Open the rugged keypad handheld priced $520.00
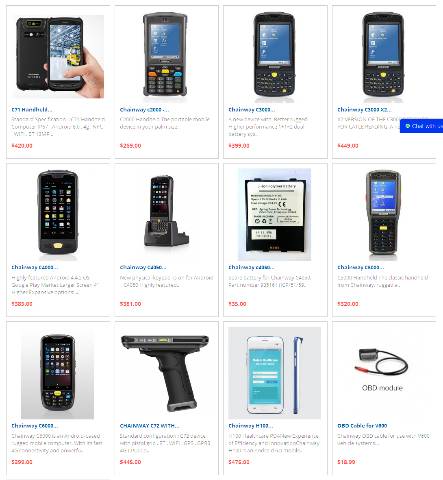The height and width of the screenshot is (480, 443). [x=383, y=213]
